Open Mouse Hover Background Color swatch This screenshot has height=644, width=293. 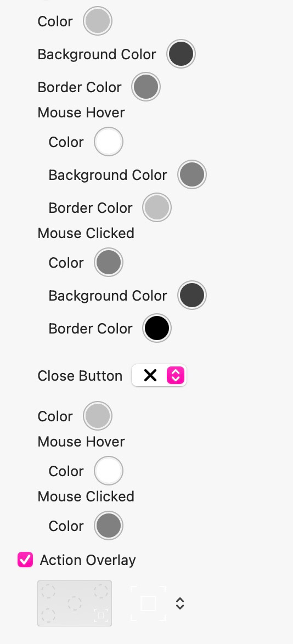[x=192, y=174]
